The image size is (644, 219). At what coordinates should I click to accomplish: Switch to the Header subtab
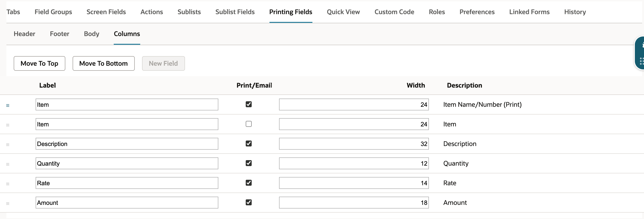click(24, 34)
